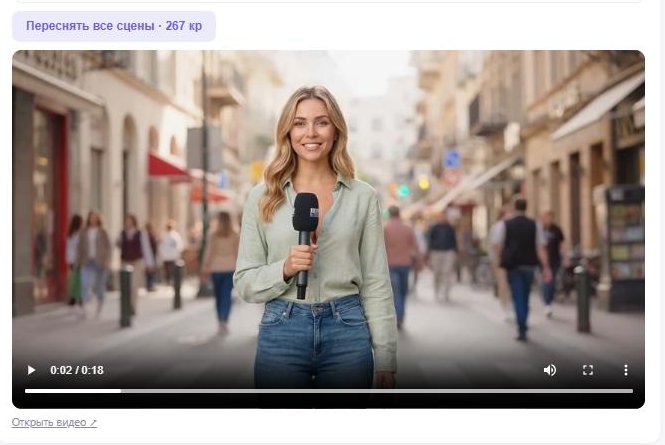Open the three-dot video options menu

click(x=626, y=370)
